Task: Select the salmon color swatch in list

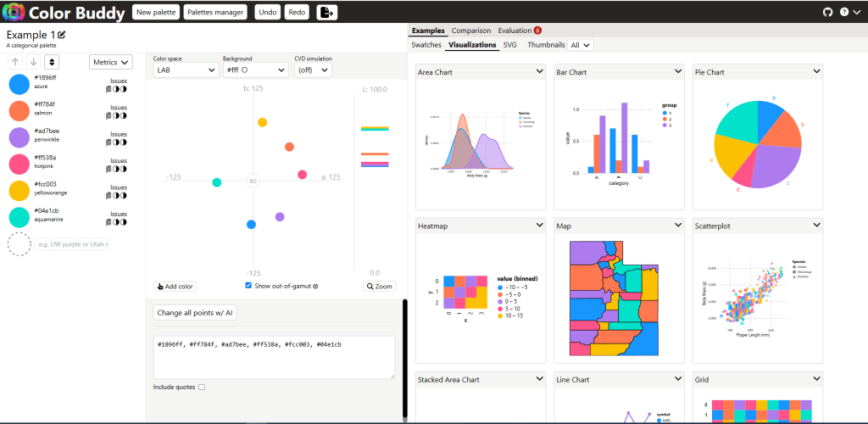Action: click(19, 110)
